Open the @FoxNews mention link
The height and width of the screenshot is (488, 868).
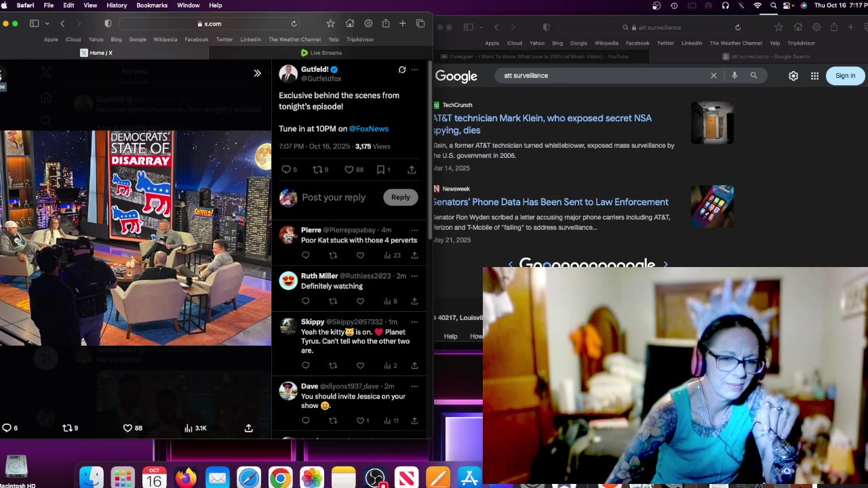369,129
